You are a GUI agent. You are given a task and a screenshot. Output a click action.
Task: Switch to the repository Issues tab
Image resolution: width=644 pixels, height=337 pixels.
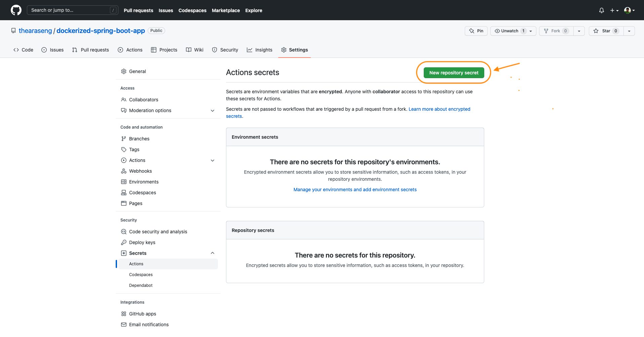click(52, 50)
